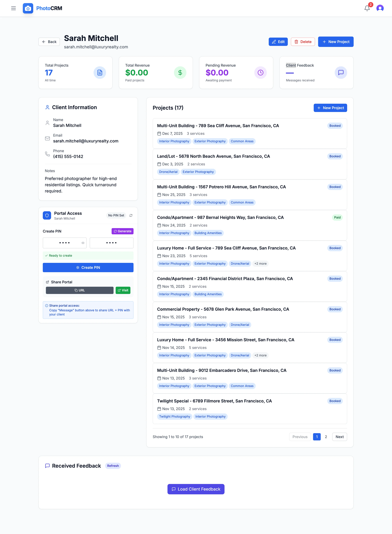The width and height of the screenshot is (392, 534).
Task: Visit the client portal
Action: [x=123, y=290]
